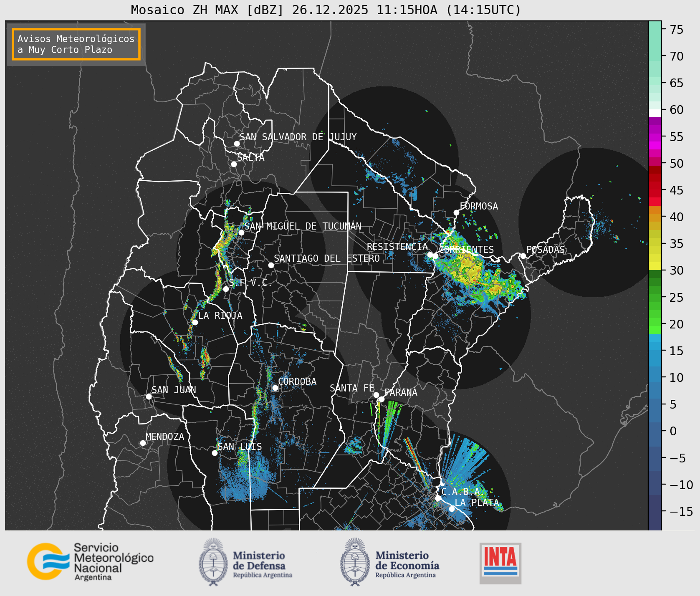This screenshot has height=596, width=700.
Task: Click the 45 dBZ red band on scale
Action: click(655, 190)
